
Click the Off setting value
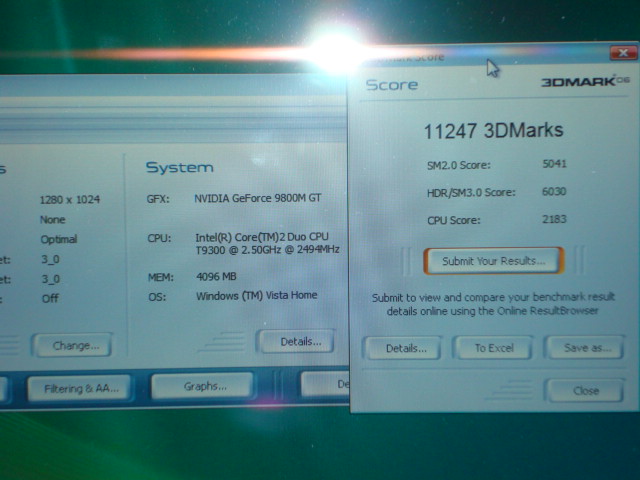tap(50, 298)
